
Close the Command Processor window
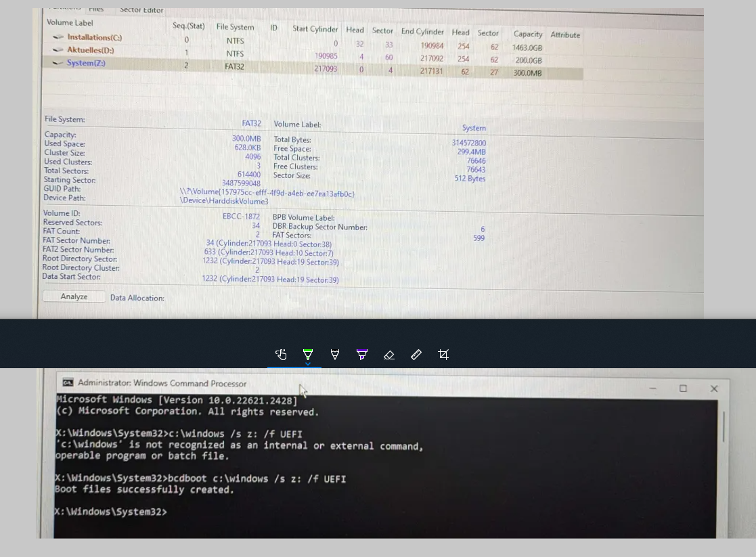click(714, 388)
